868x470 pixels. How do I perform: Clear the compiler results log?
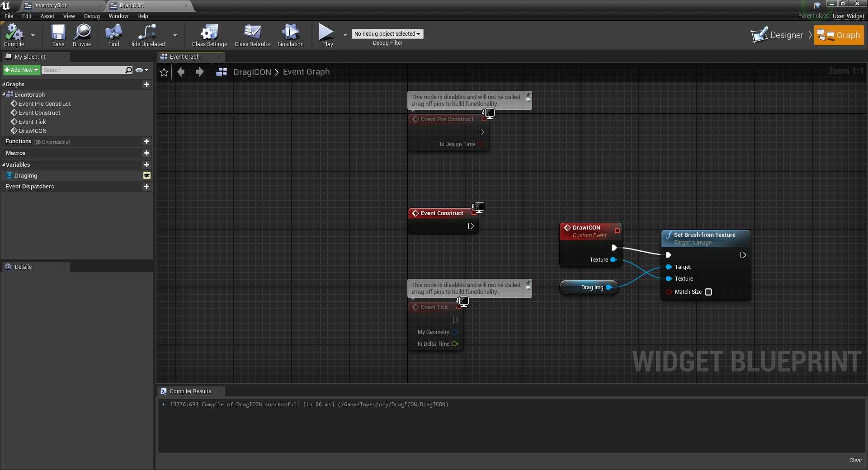pyautogui.click(x=855, y=461)
